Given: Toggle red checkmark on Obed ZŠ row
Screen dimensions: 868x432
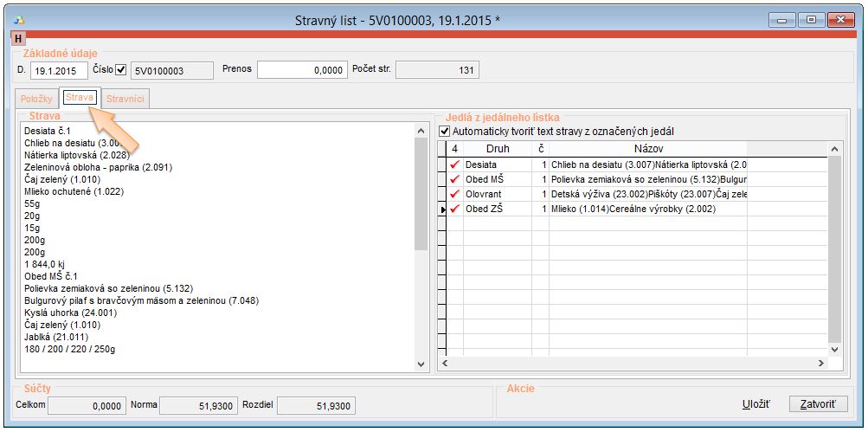Looking at the screenshot, I should [x=454, y=209].
